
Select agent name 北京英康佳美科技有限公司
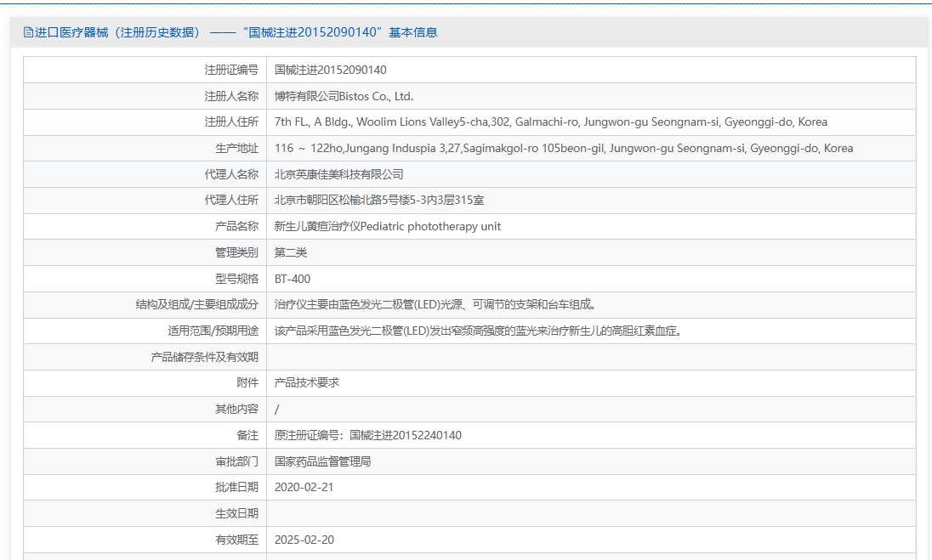point(338,174)
